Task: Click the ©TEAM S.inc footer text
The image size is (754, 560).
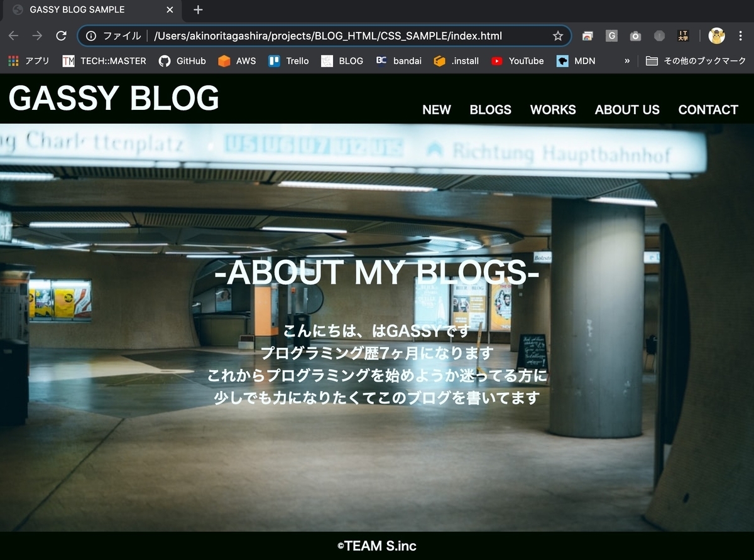Action: (377, 546)
